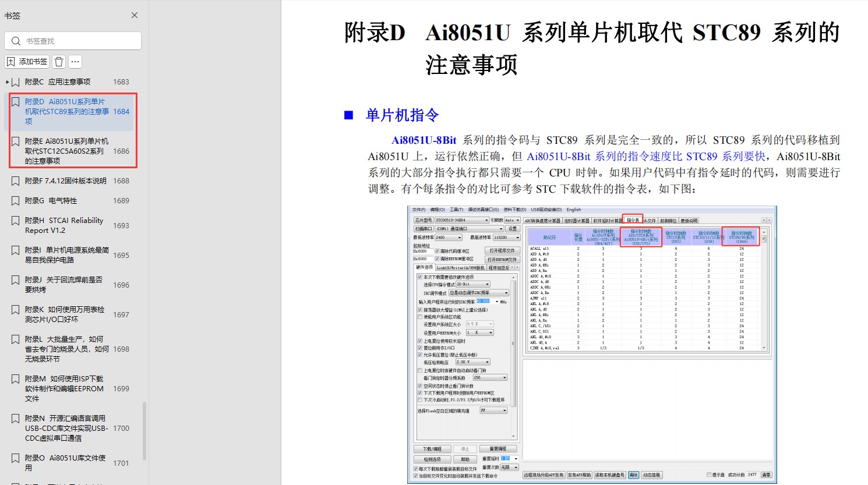Image resolution: width=868 pixels, height=485 pixels.
Task: Click bookmark icon beside 附录O Ai8051U库文件
Action: [x=16, y=458]
